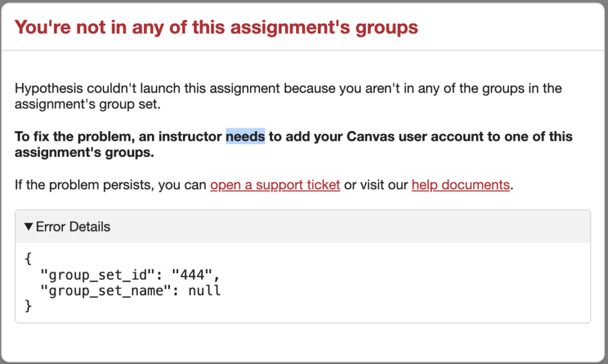The image size is (608, 364).
Task: Open the "open a support ticket" link
Action: coord(275,185)
